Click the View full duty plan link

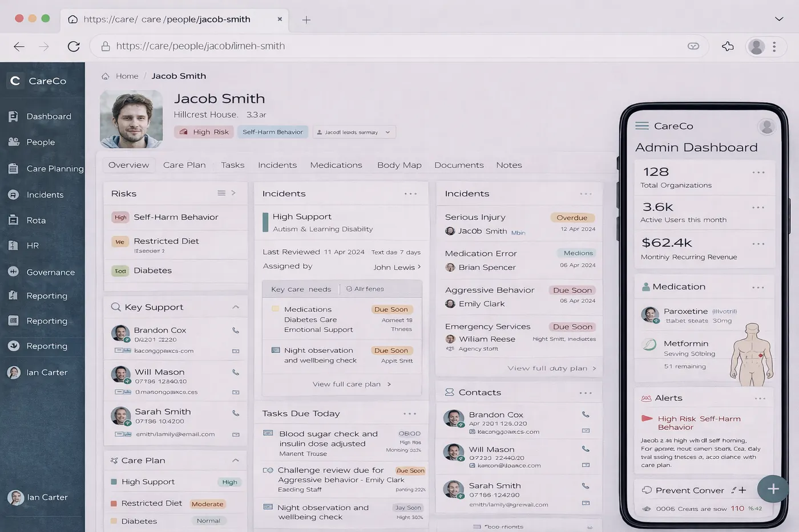pos(551,368)
